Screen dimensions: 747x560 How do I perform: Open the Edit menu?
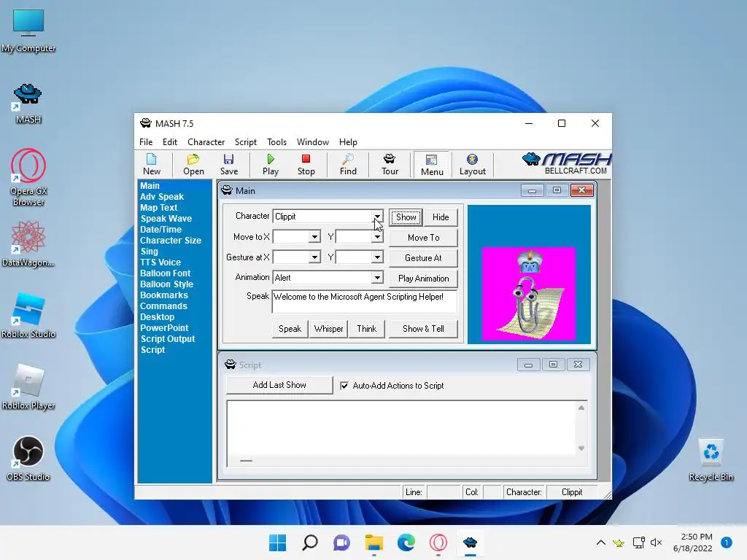tap(169, 142)
